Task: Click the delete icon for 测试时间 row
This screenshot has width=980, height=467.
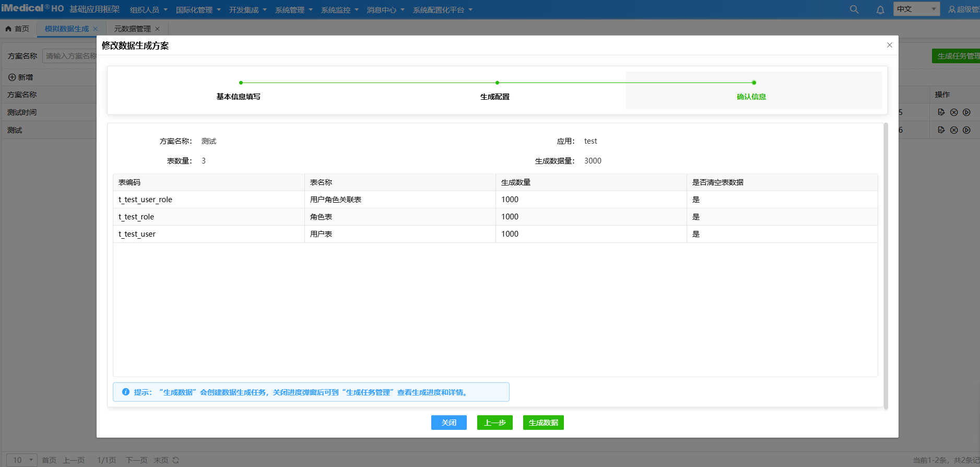Action: click(954, 112)
